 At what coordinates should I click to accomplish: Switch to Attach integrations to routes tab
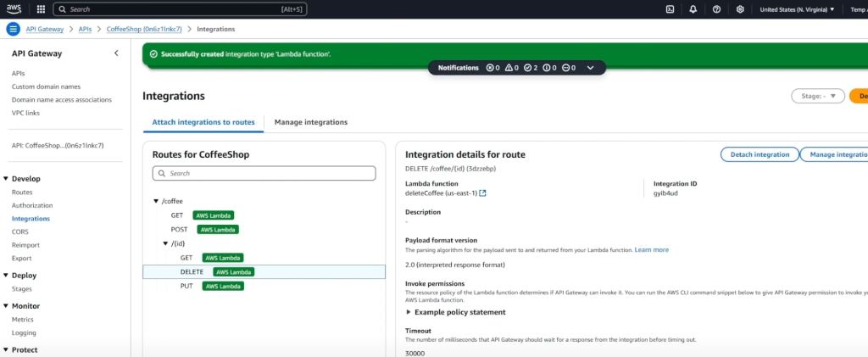(203, 122)
